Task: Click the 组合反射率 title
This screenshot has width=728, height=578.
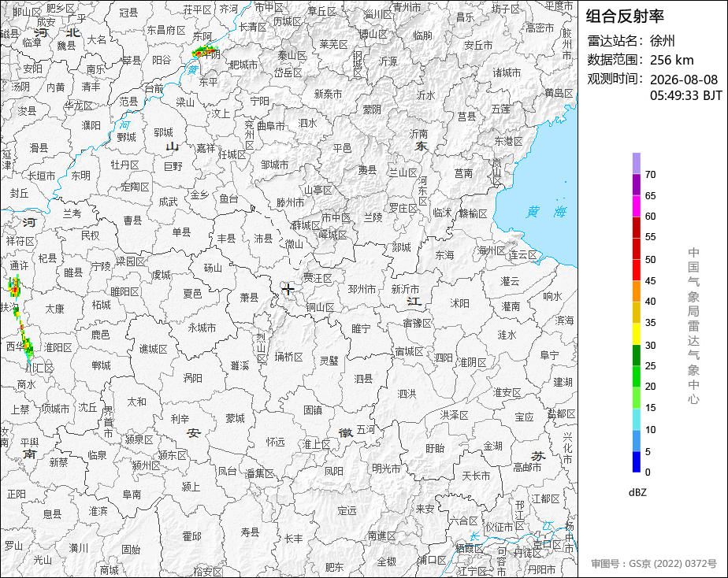Action: (x=625, y=17)
